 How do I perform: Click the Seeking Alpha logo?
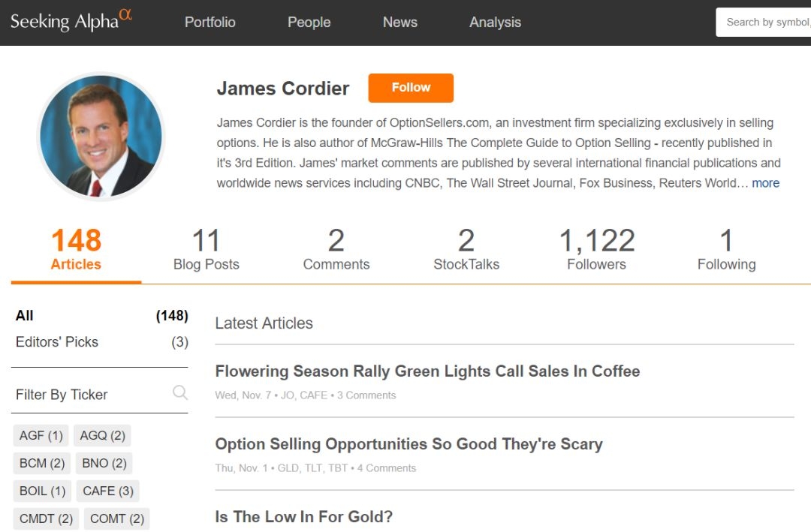[71, 21]
